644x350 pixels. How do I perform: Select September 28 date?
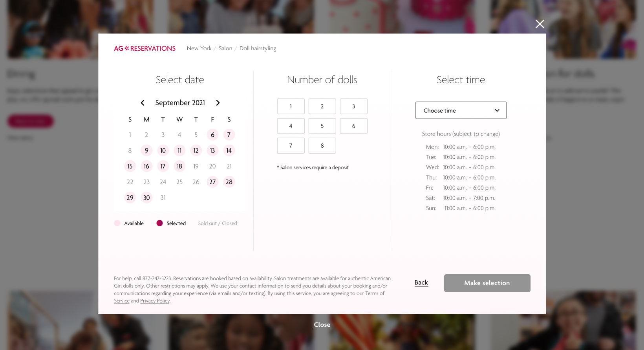coord(229,182)
